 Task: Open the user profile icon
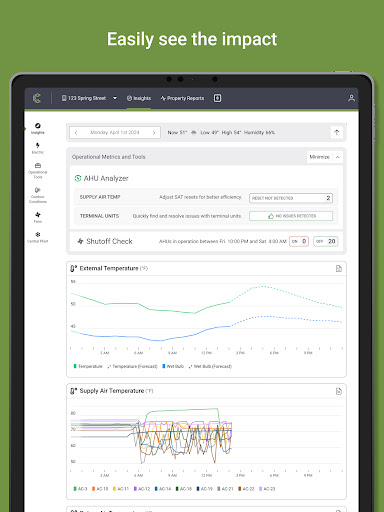tap(351, 98)
